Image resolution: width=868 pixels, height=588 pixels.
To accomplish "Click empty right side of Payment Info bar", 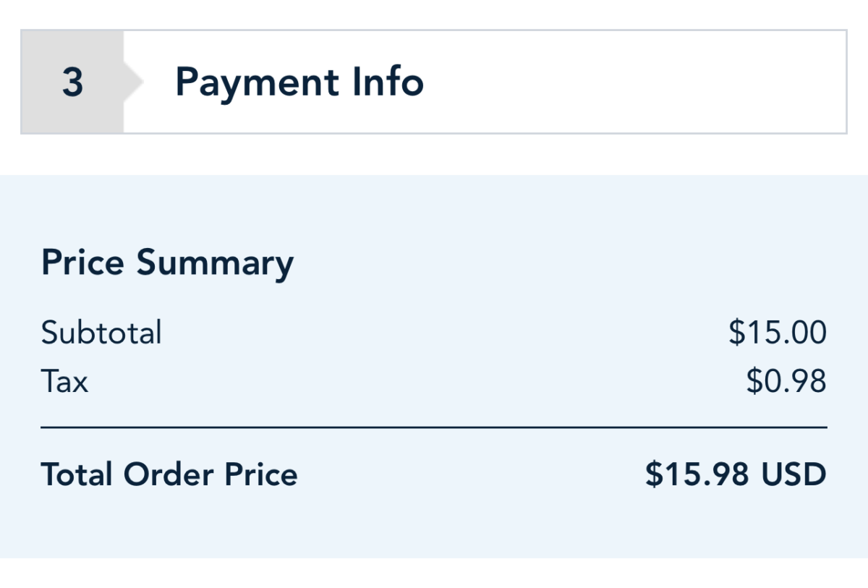I will click(x=651, y=82).
